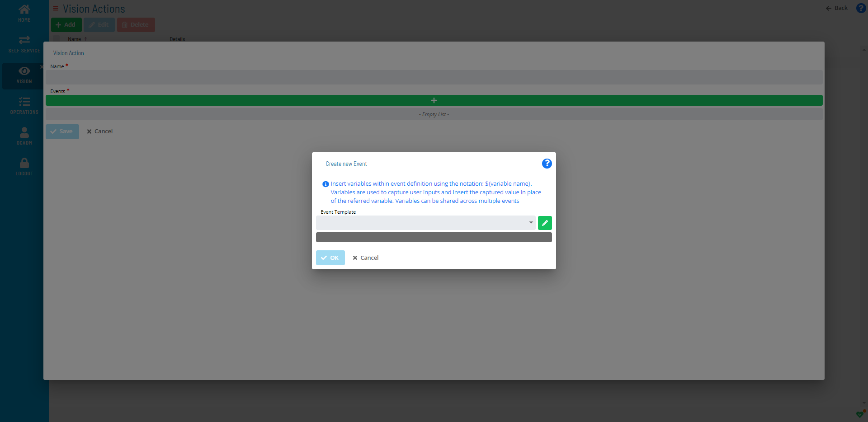Click the green pencil edit template button
The height and width of the screenshot is (422, 868).
click(x=545, y=223)
